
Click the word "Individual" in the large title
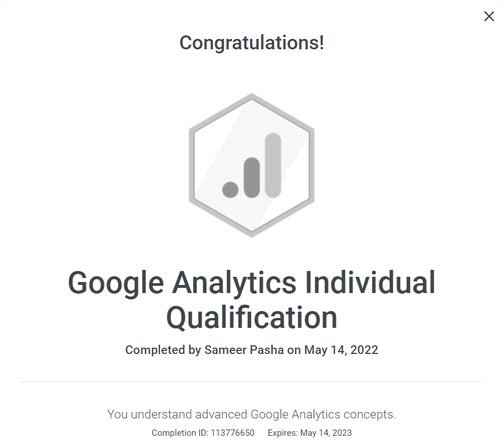coord(370,283)
